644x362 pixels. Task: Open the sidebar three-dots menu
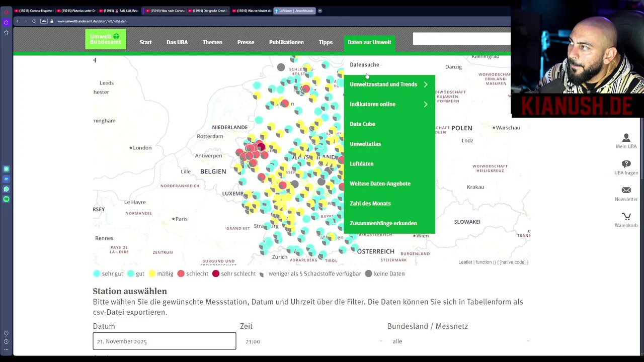click(6, 350)
